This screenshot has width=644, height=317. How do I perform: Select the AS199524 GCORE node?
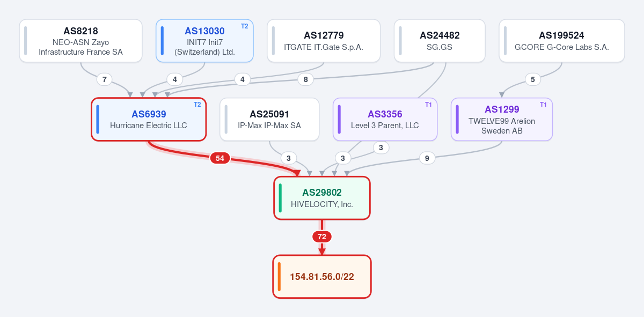click(x=562, y=41)
